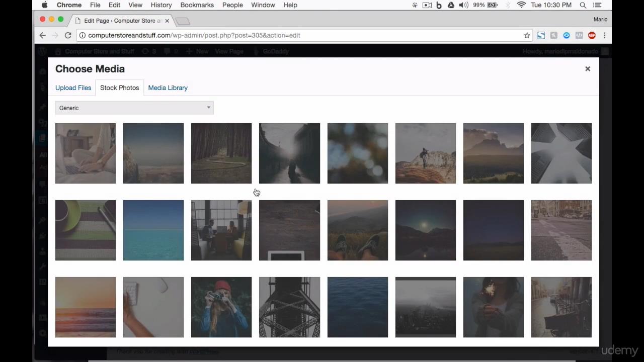This screenshot has height=362, width=644.
Task: Open the Generic category dropdown
Action: point(134,108)
